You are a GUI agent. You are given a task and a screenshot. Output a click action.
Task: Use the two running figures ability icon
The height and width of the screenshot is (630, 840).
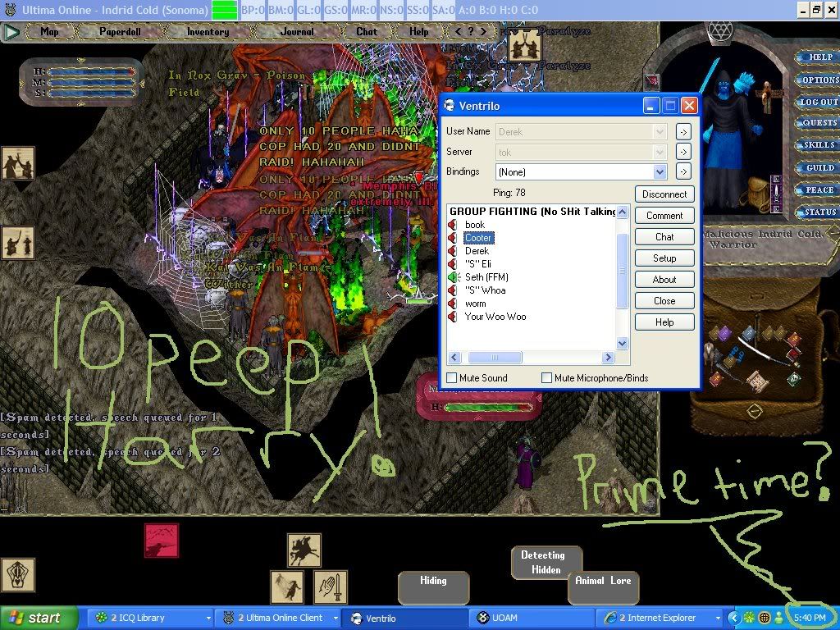[x=287, y=587]
